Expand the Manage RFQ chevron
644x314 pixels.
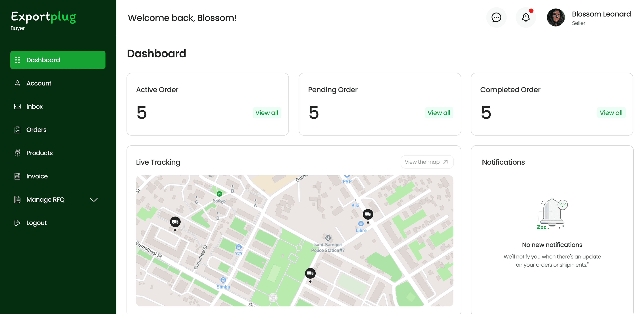pos(94,199)
